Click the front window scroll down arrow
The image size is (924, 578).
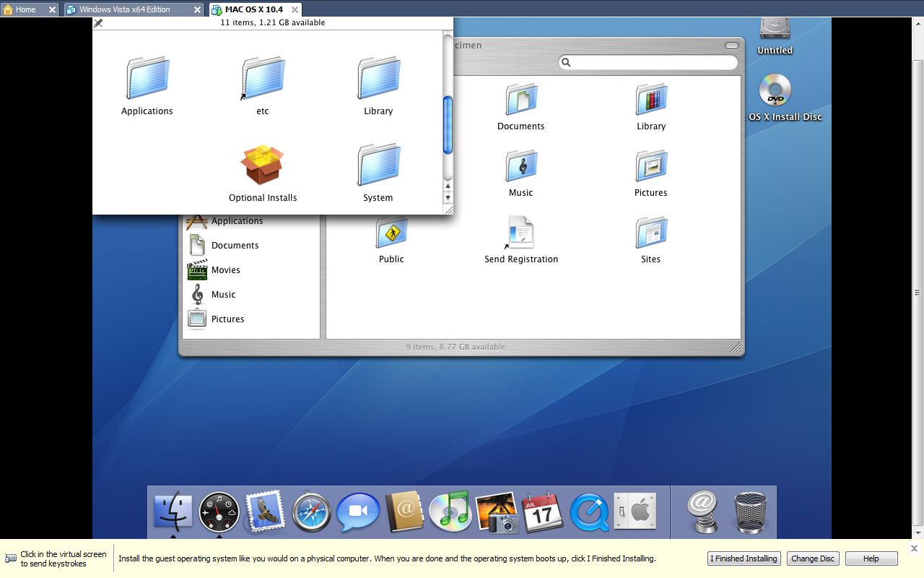point(448,197)
